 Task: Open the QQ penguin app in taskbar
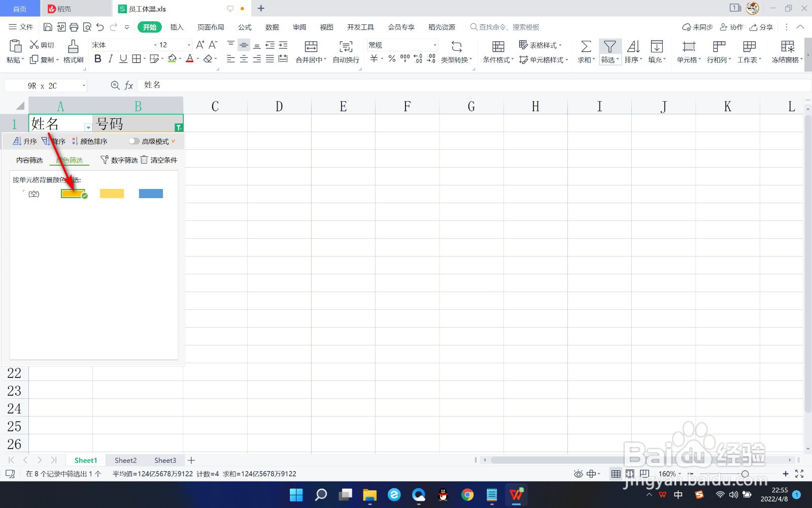coord(443,494)
